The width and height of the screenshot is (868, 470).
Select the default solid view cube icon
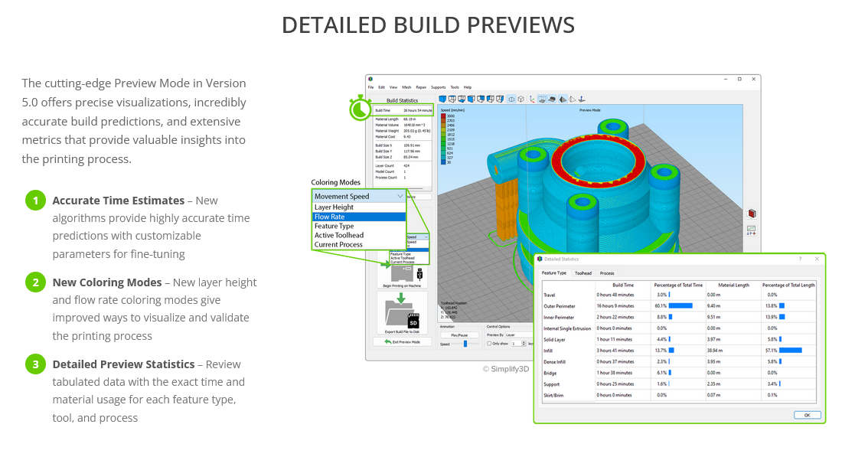(442, 99)
